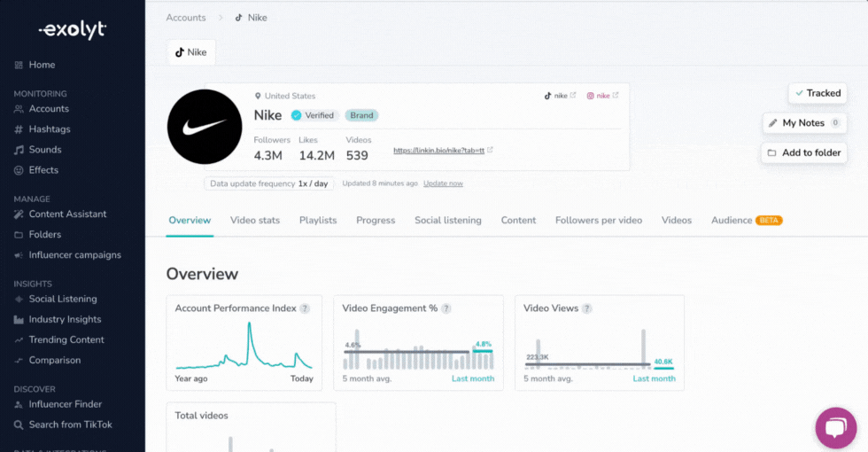This screenshot has width=868, height=452.
Task: Open the nike Instagram external link
Action: pyautogui.click(x=603, y=96)
